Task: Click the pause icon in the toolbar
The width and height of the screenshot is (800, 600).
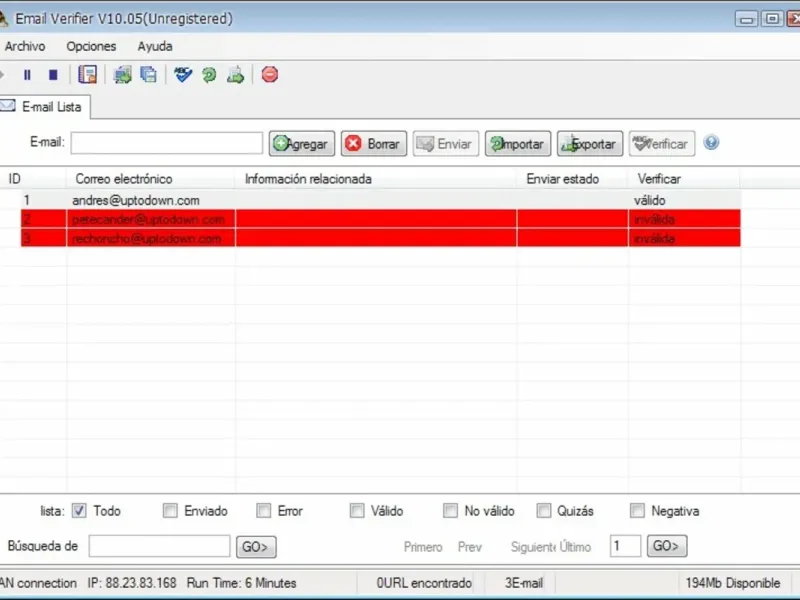Action: 27,75
